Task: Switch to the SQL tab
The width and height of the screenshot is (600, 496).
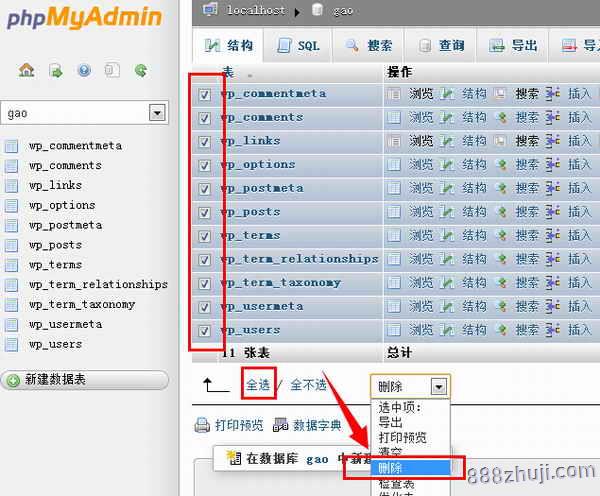Action: coord(298,46)
